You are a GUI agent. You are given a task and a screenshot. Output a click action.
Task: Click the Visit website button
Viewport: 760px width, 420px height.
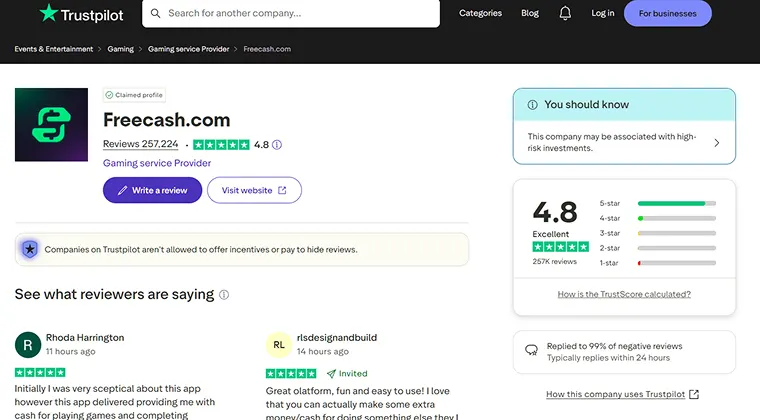pos(254,190)
